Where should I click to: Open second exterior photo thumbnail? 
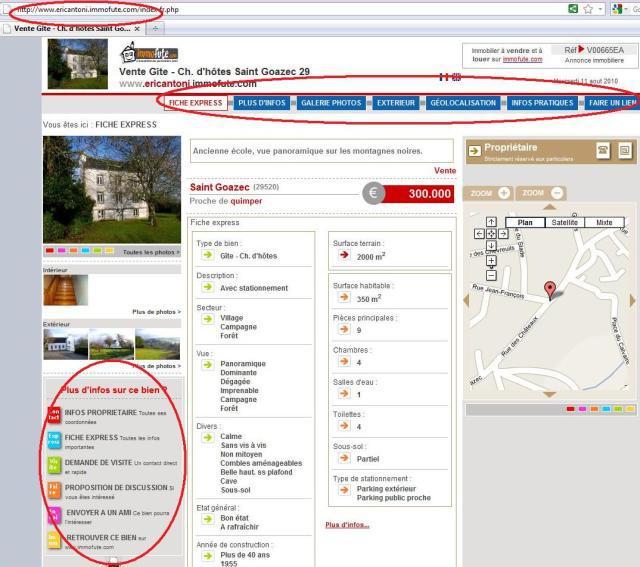coord(111,344)
